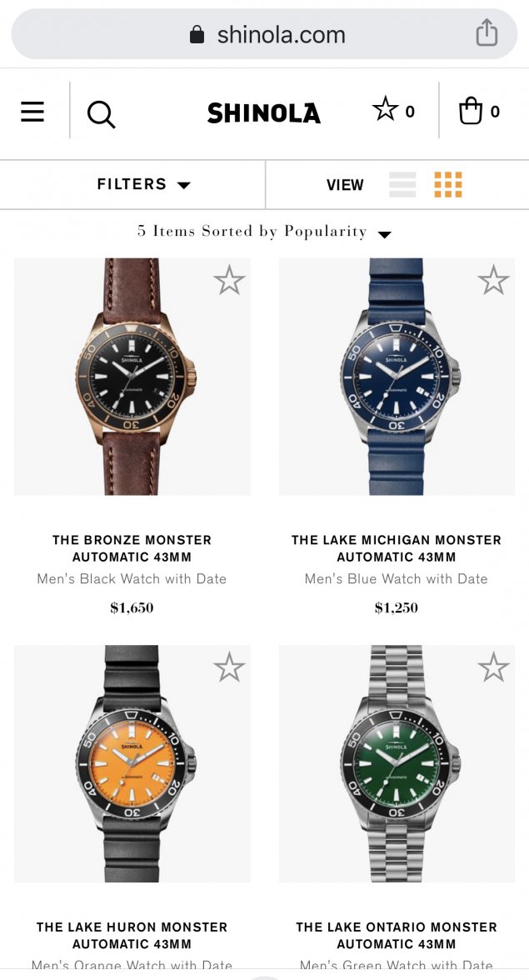This screenshot has height=980, width=529.
Task: Open The Bronze Monster Automatic 43mm title
Action: coord(132,548)
